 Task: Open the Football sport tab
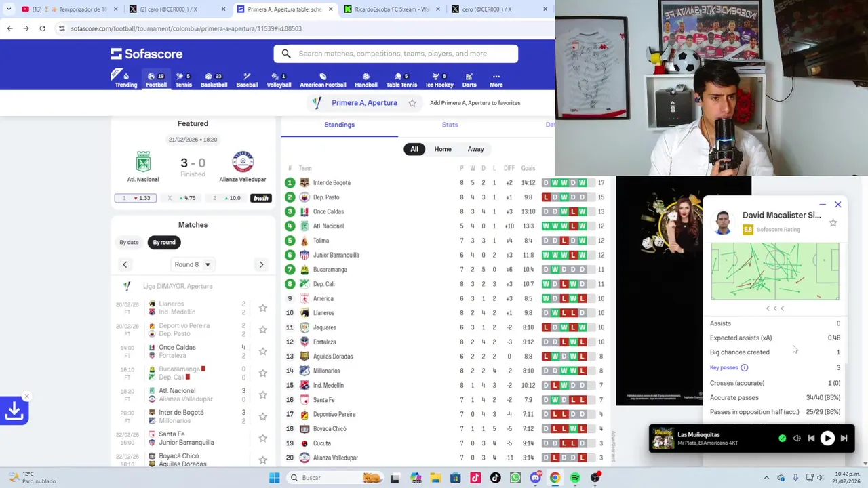pyautogui.click(x=156, y=80)
